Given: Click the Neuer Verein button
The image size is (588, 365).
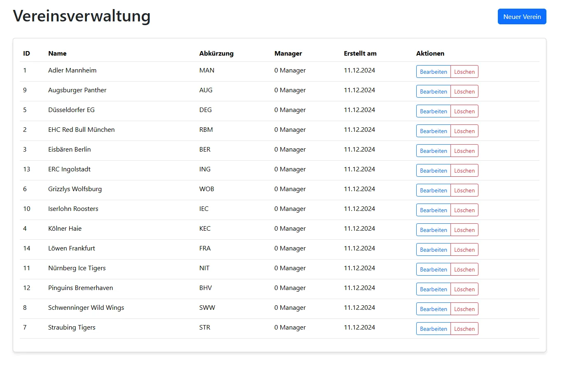Looking at the screenshot, I should (522, 16).
